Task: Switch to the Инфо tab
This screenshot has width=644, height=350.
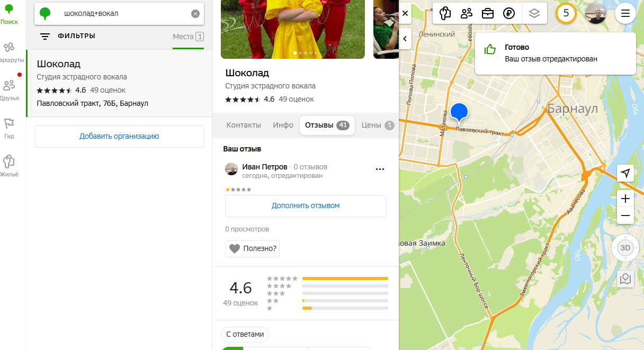Action: click(283, 125)
